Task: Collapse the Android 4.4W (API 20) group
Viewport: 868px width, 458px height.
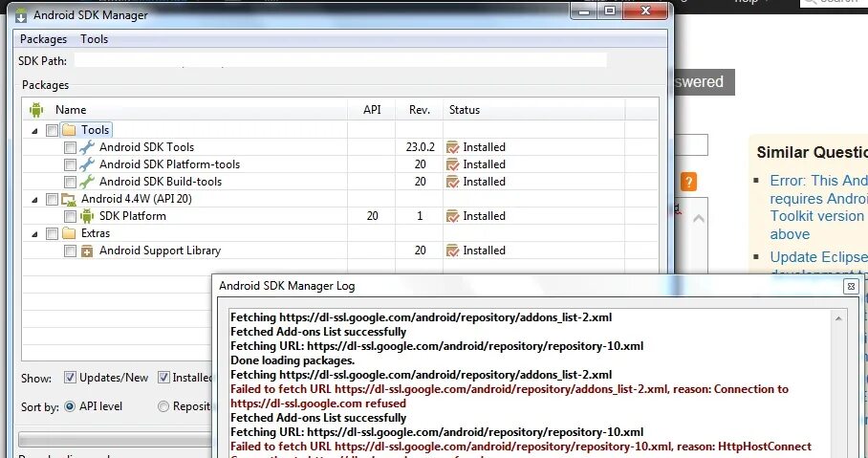Action: pyautogui.click(x=34, y=200)
